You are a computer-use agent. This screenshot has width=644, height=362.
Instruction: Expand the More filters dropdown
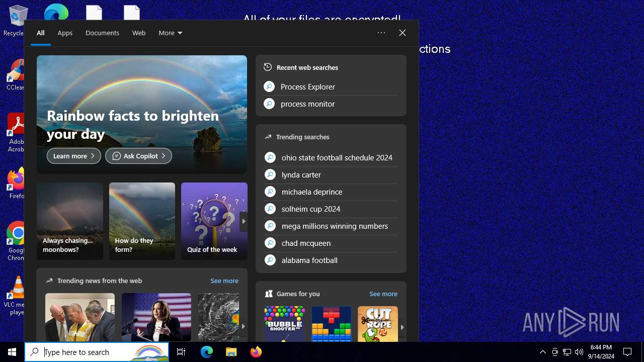click(171, 33)
